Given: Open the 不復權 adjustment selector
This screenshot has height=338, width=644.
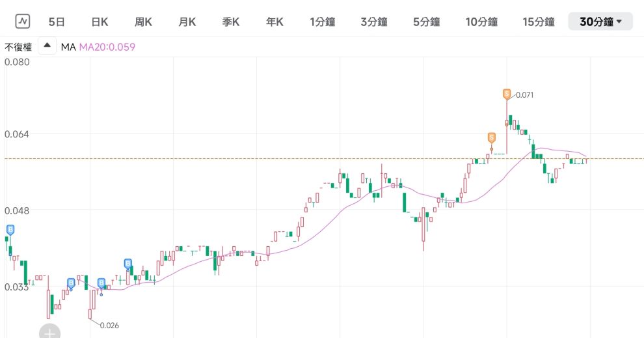Looking at the screenshot, I should point(18,47).
